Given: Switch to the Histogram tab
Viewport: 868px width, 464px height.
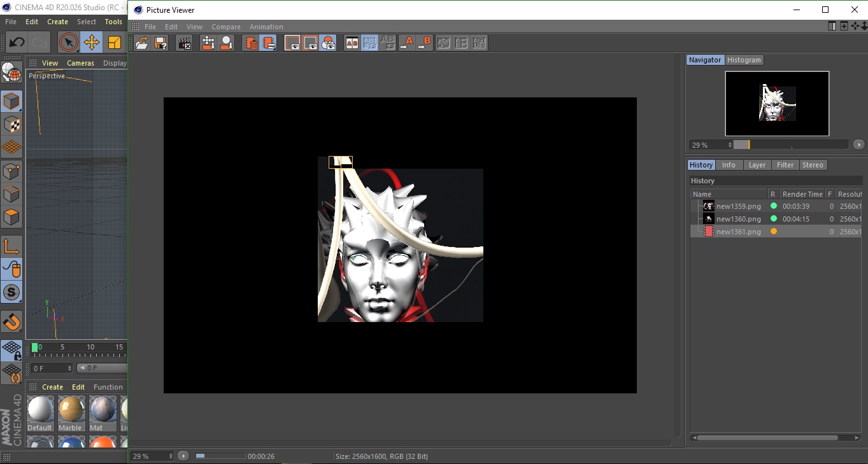Looking at the screenshot, I should coord(744,60).
